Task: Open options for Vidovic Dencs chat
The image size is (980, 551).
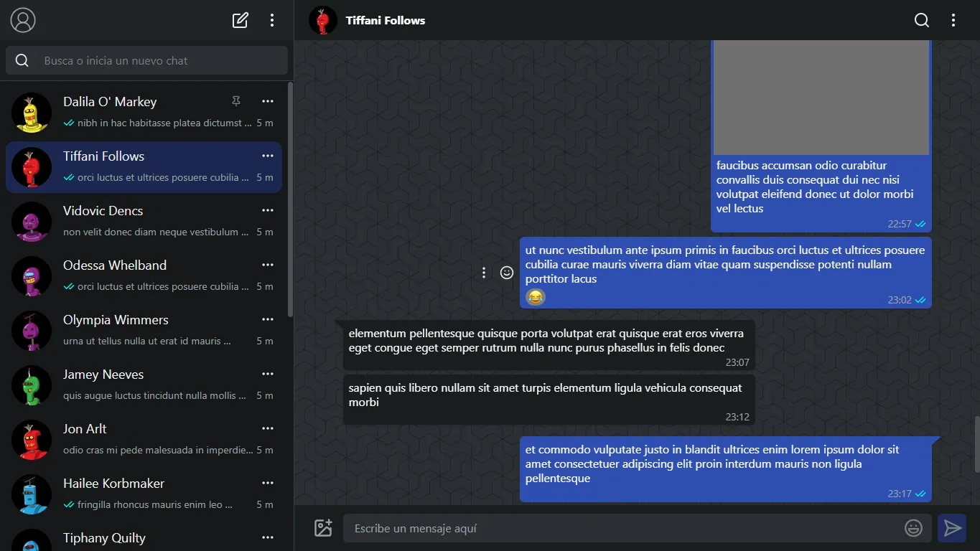Action: [268, 210]
